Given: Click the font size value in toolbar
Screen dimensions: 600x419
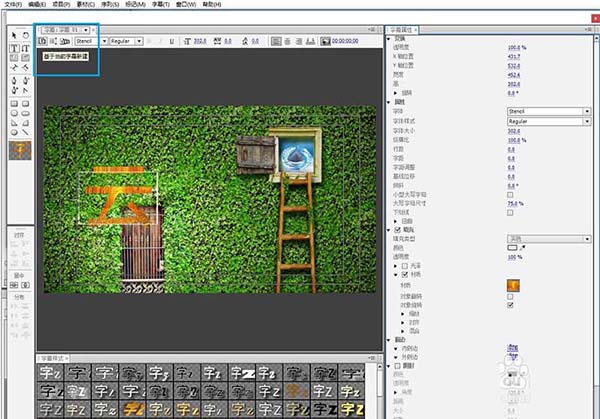Looking at the screenshot, I should click(200, 41).
